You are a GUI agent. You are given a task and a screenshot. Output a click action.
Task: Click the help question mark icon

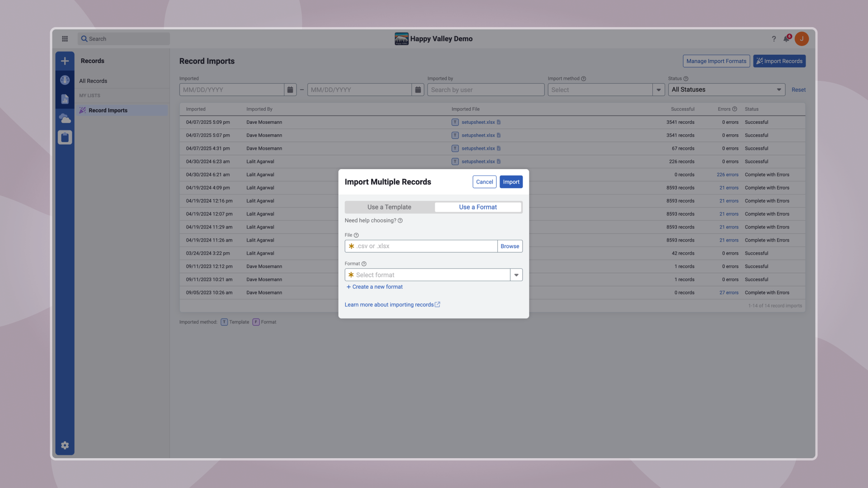point(774,39)
